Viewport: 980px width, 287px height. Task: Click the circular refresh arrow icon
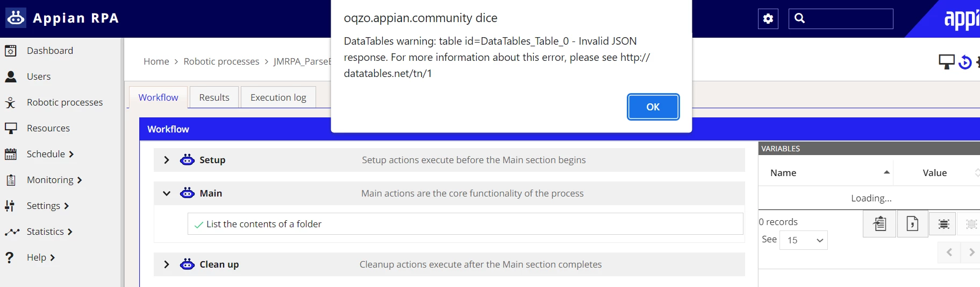pos(965,62)
